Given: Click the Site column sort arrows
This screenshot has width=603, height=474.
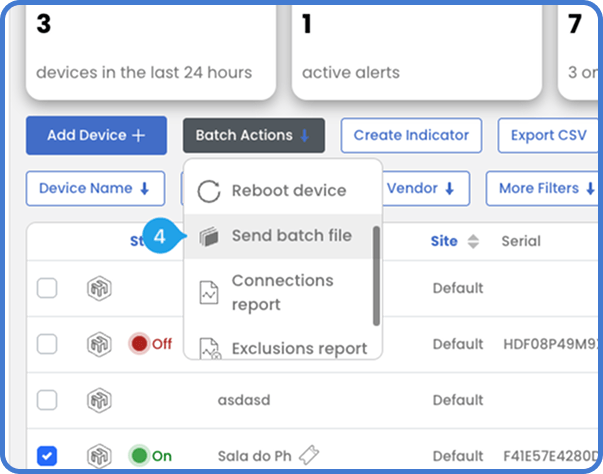Looking at the screenshot, I should 473,241.
